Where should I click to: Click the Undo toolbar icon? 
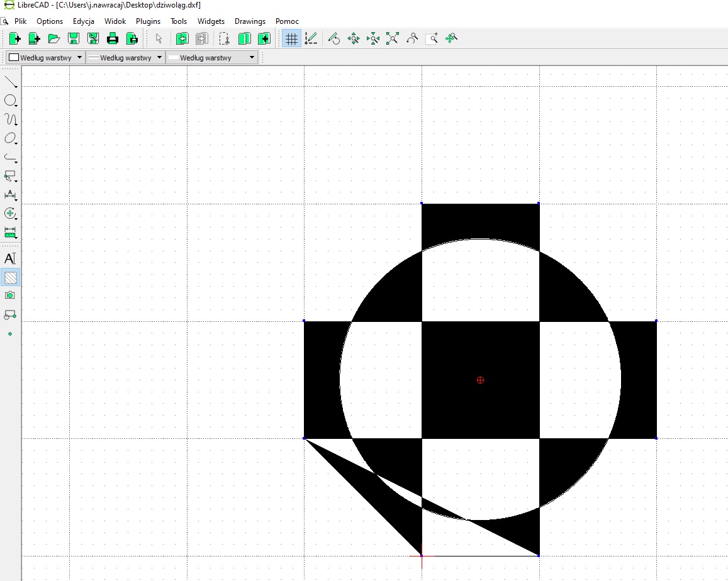[x=182, y=38]
